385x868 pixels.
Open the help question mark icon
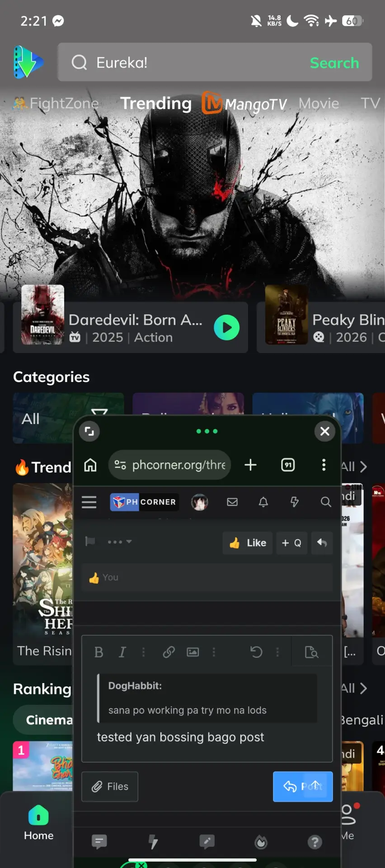[x=315, y=842]
